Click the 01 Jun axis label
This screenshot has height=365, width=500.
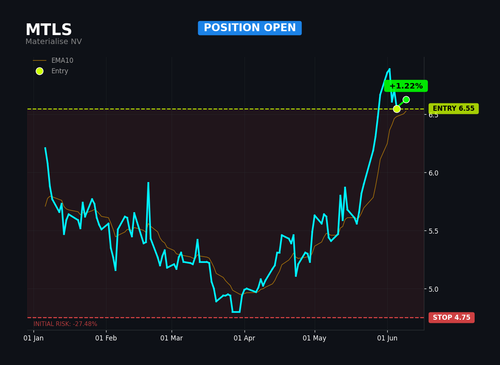(x=387, y=338)
